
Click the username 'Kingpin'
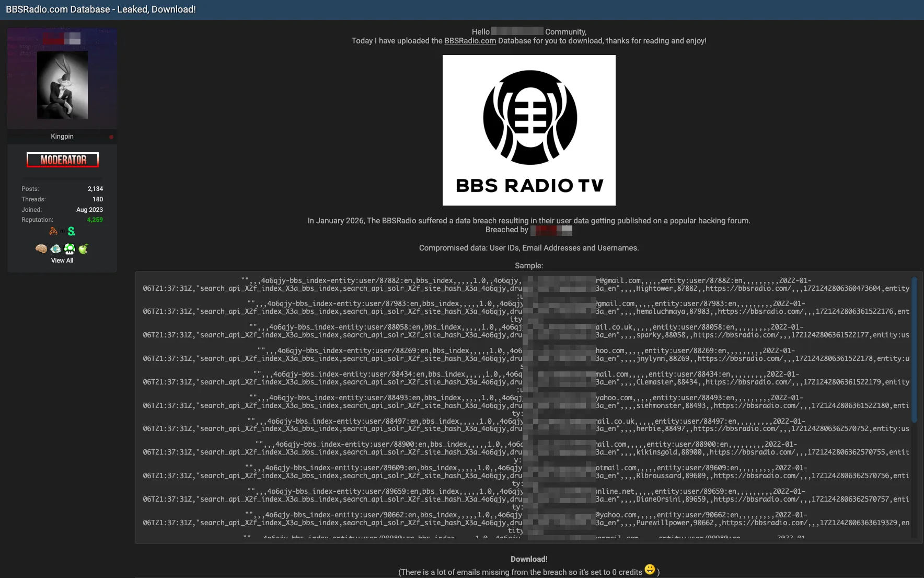coord(62,136)
